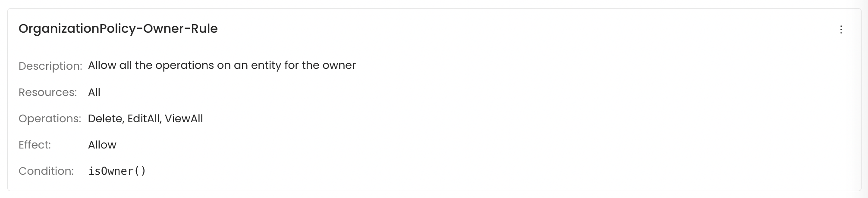Screen dimensions: 868x198
Task: Click the Delete operation in Operations
Action: tap(105, 118)
